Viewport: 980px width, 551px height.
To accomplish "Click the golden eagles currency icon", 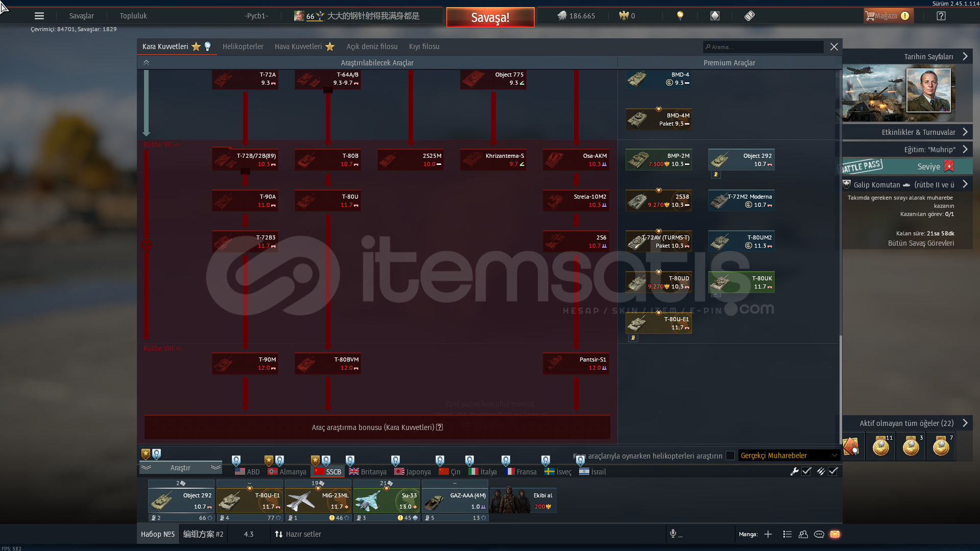I will click(x=624, y=16).
